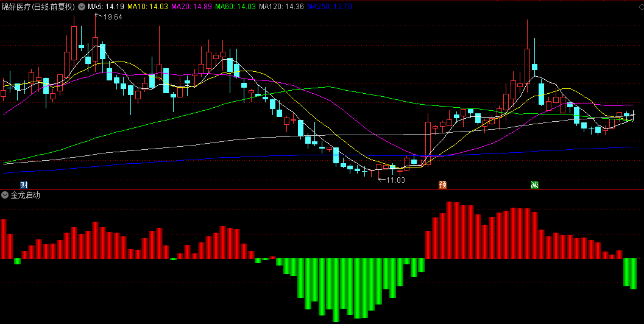Click the MA120: 14.36 label
This screenshot has width=644, height=324.
pyautogui.click(x=281, y=7)
